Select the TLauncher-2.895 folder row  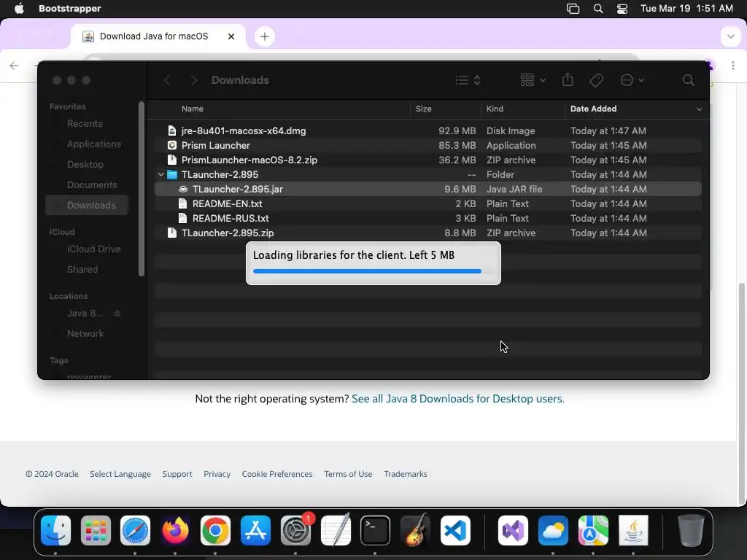click(427, 174)
